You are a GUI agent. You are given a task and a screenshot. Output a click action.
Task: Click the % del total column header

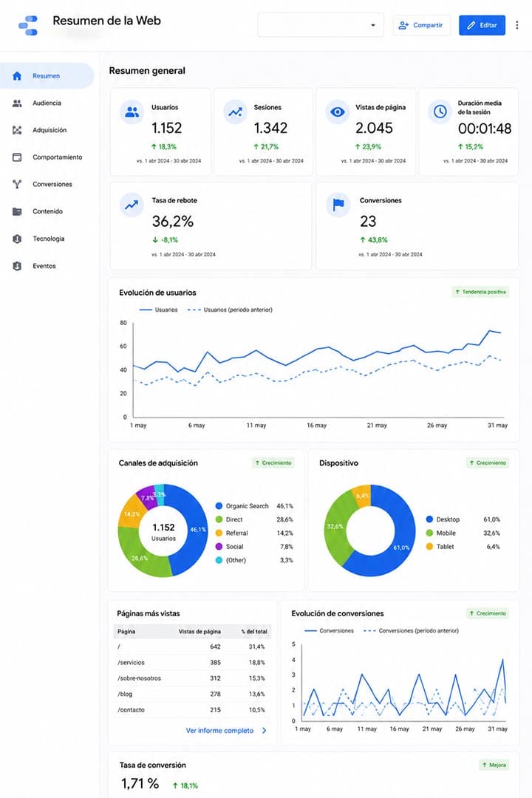click(x=254, y=632)
